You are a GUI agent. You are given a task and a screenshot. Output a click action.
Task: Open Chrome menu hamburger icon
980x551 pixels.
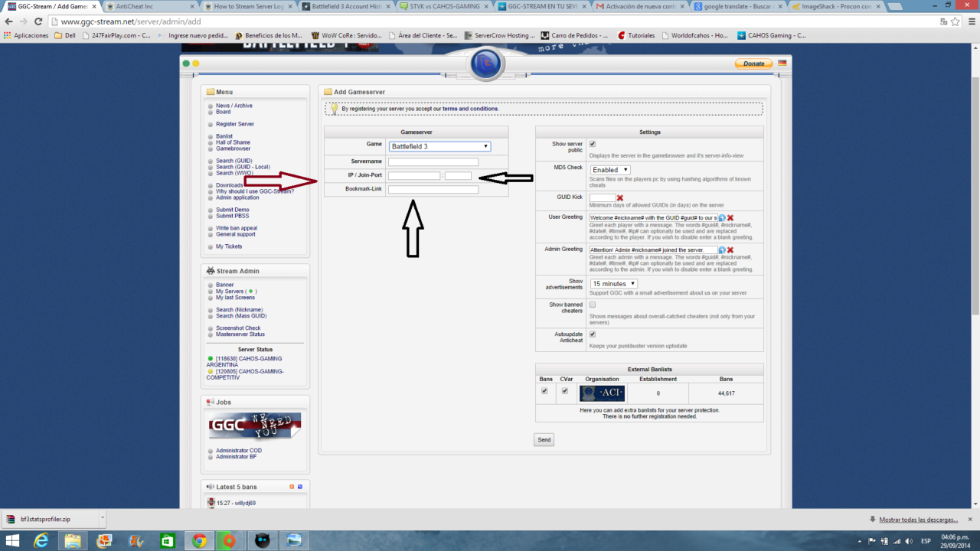[970, 21]
